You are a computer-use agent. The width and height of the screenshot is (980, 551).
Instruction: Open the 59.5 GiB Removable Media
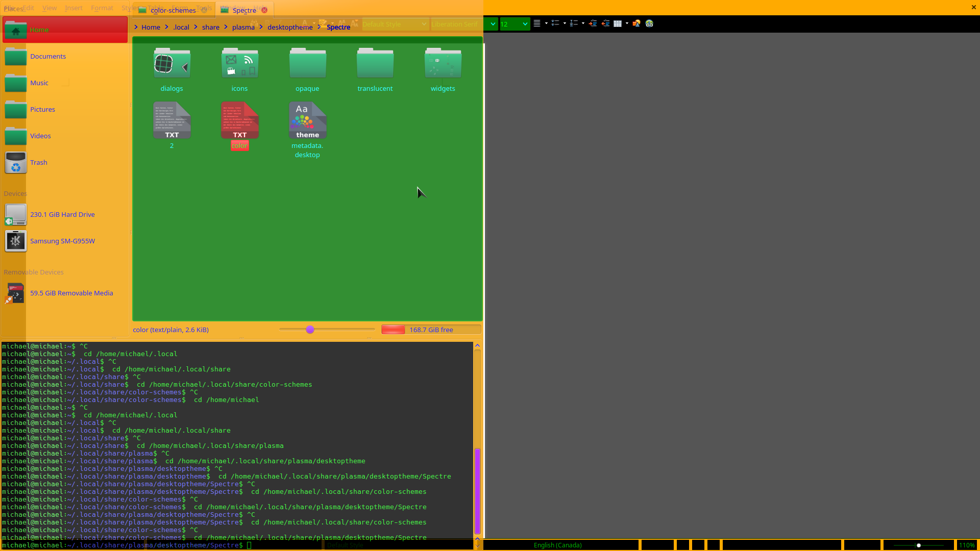(x=65, y=293)
